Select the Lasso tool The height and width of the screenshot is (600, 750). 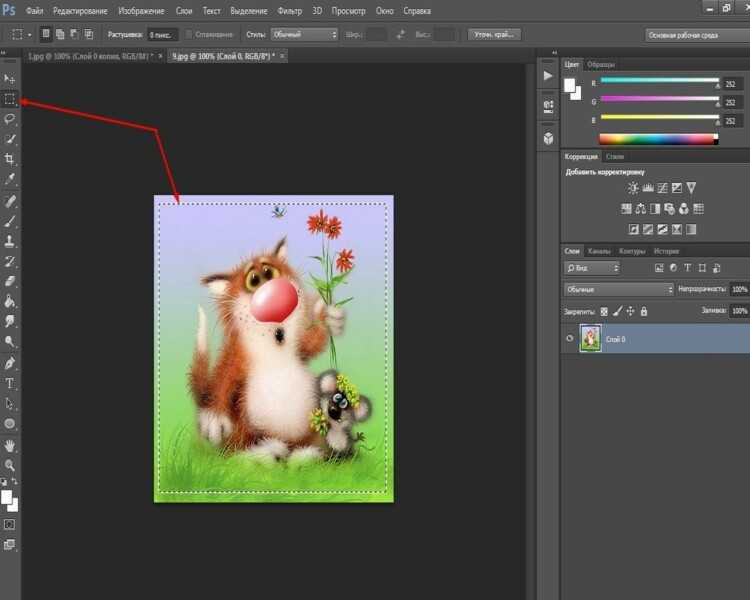click(10, 119)
